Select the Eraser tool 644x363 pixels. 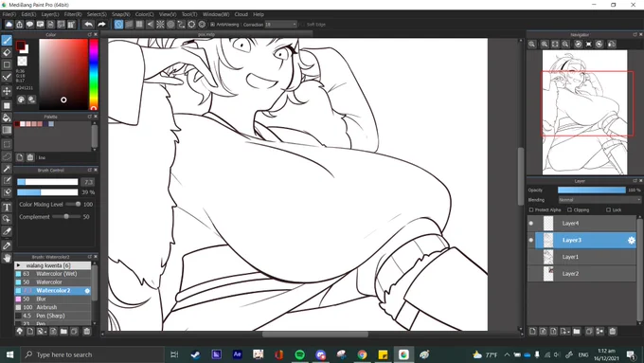[7, 52]
